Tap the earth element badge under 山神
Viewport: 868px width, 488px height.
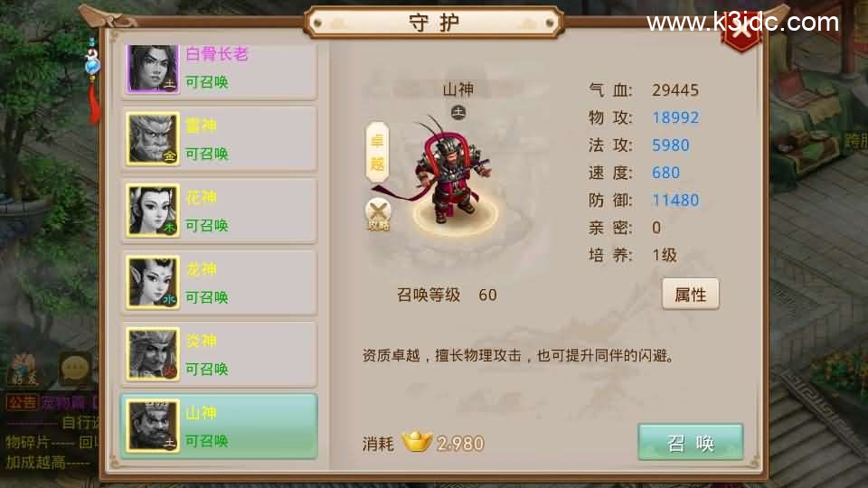pyautogui.click(x=458, y=112)
